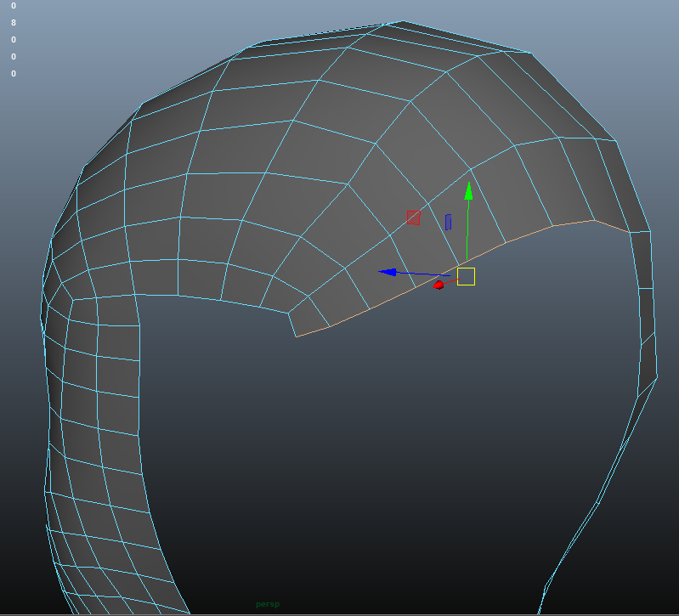
Task: Click the bottom HUD value 0
Action: click(14, 74)
